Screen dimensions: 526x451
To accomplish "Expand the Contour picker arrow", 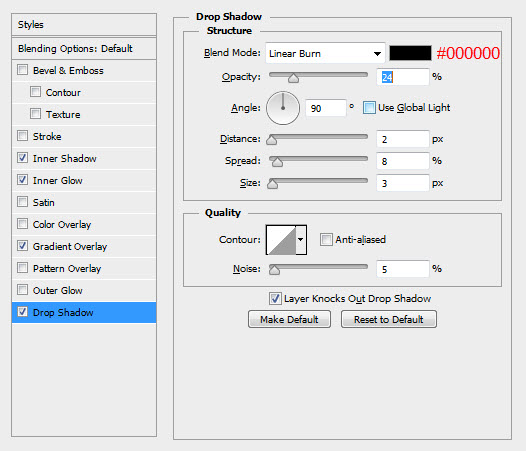I will (301, 240).
